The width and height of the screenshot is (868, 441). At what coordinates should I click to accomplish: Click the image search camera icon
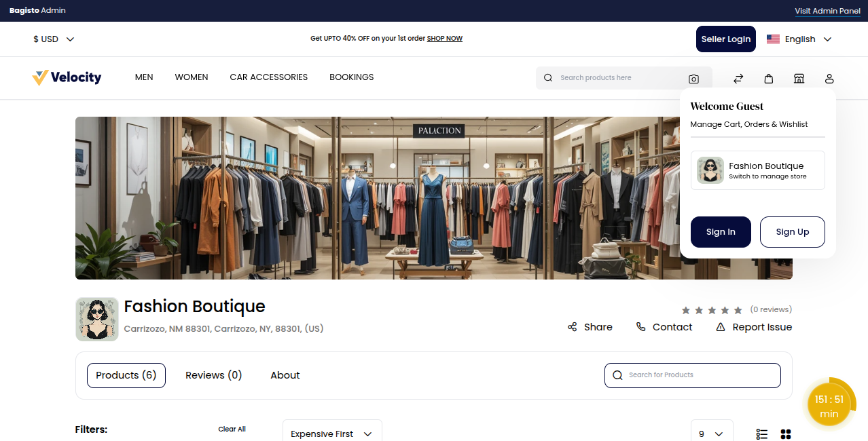pos(693,78)
